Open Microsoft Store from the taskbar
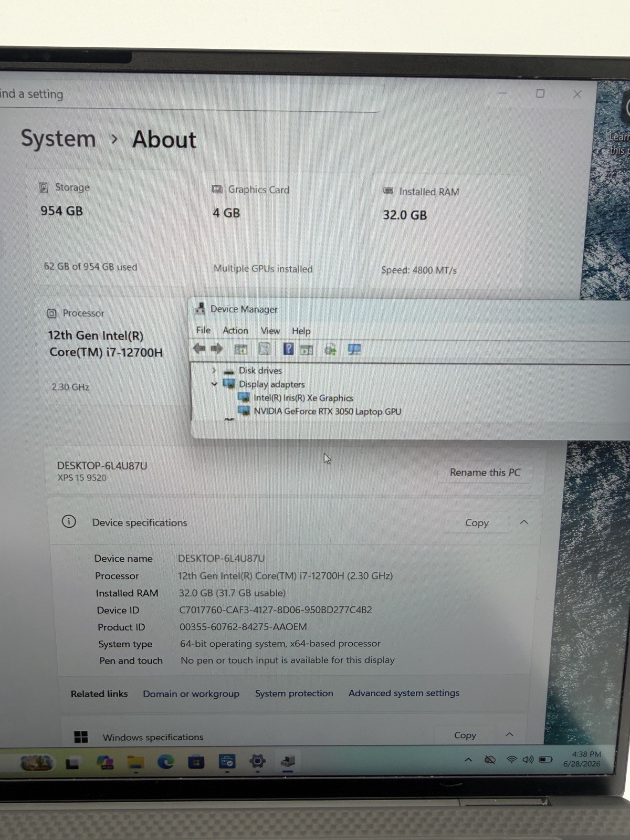Viewport: 630px width, 840px height. tap(196, 762)
